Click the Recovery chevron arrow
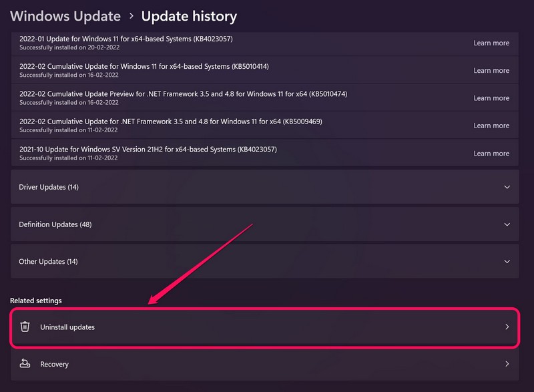Screen dimensions: 534x392 [x=507, y=364]
